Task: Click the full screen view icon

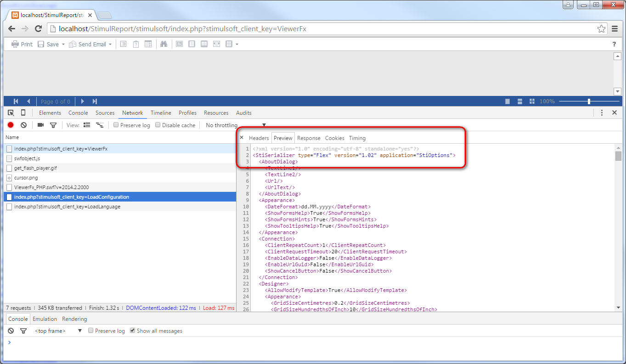Action: tap(180, 44)
